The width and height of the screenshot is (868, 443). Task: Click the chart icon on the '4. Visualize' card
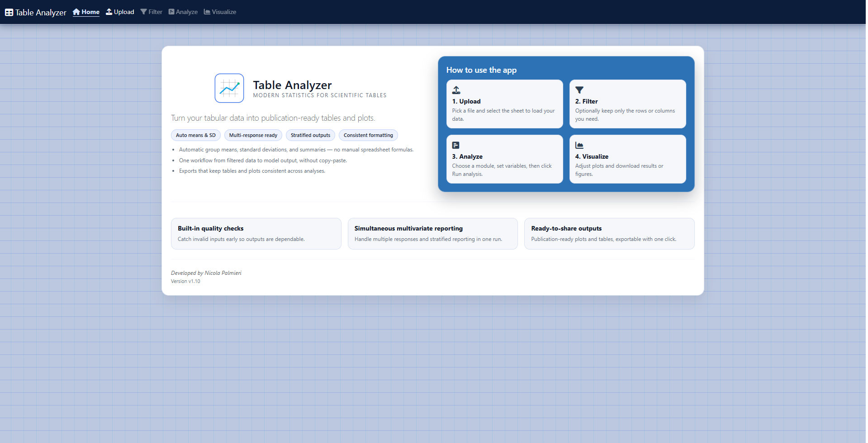pyautogui.click(x=579, y=145)
